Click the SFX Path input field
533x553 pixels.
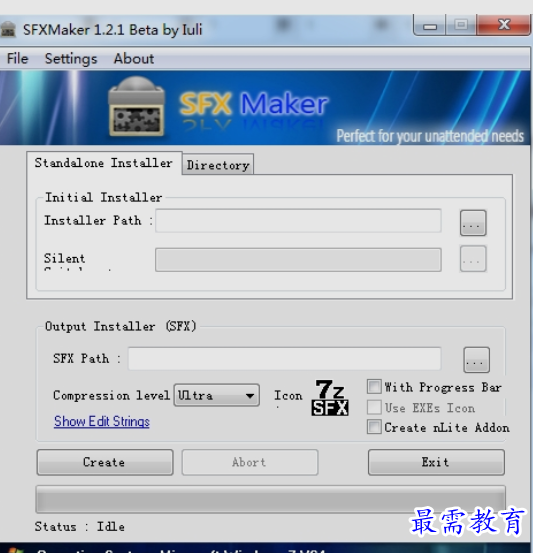(x=284, y=359)
